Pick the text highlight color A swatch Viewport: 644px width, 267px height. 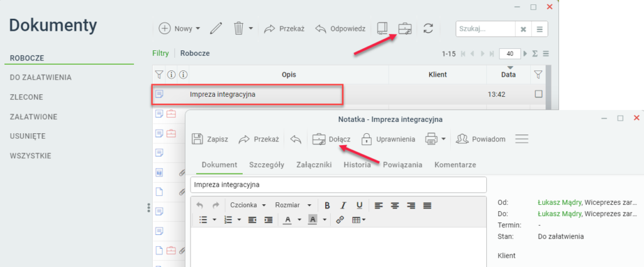pyautogui.click(x=313, y=221)
